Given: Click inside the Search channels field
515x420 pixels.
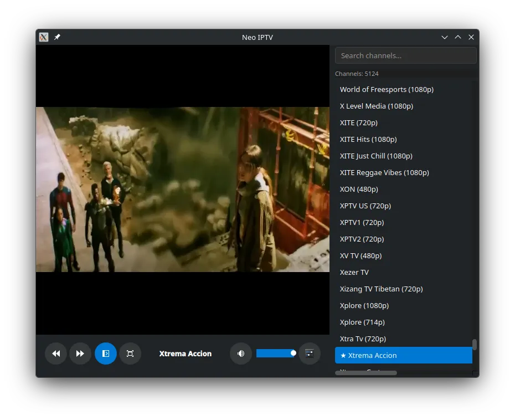Looking at the screenshot, I should (x=405, y=55).
